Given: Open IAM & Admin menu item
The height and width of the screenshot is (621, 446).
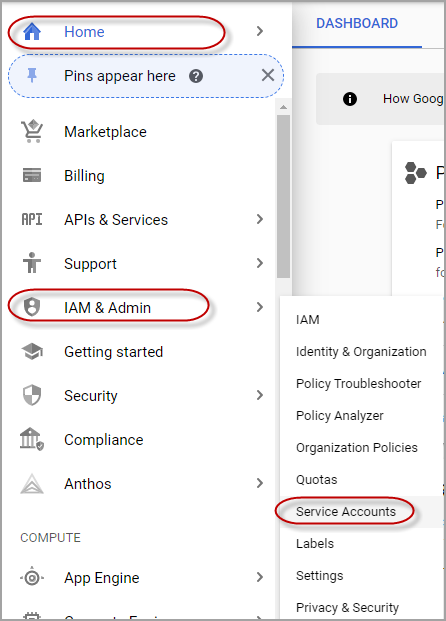Looking at the screenshot, I should point(107,308).
